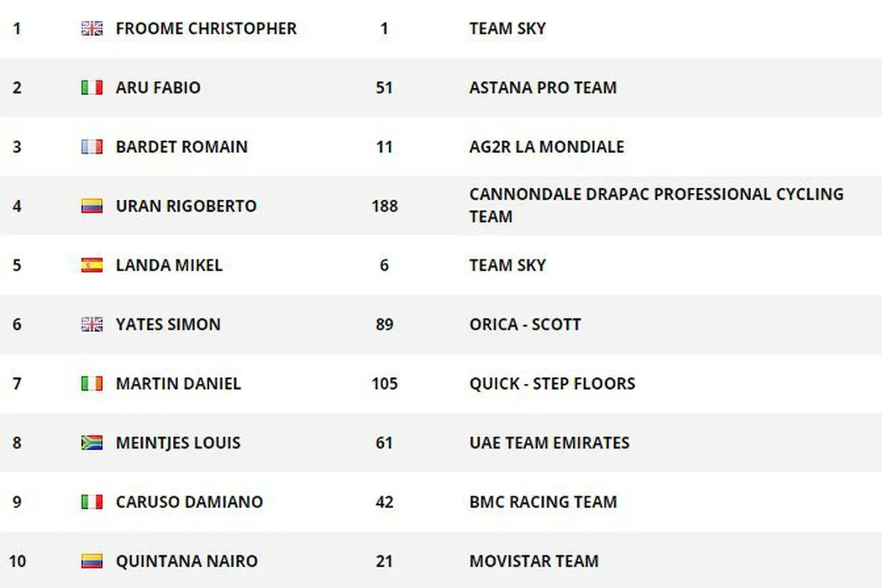
Task: Select the UAE TEAM EMIRATES team name
Action: coord(549,443)
